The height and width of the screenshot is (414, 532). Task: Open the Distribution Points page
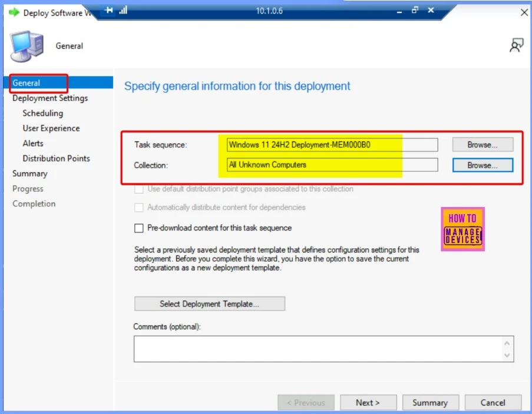point(57,158)
